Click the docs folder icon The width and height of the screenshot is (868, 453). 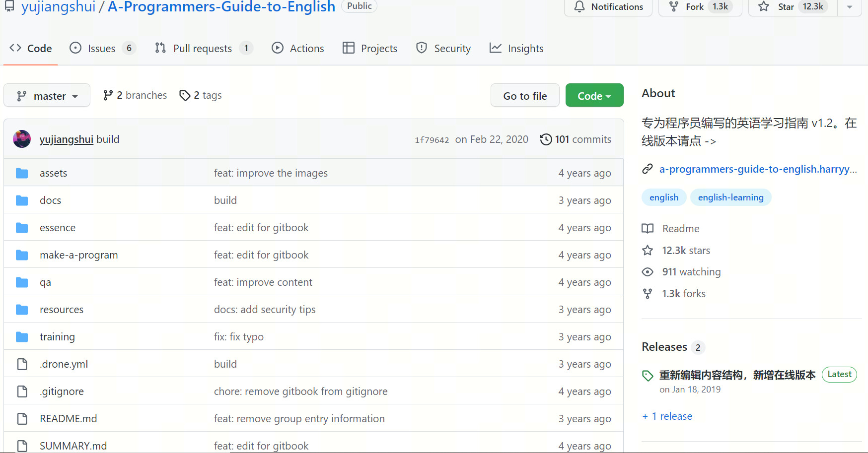coord(22,200)
